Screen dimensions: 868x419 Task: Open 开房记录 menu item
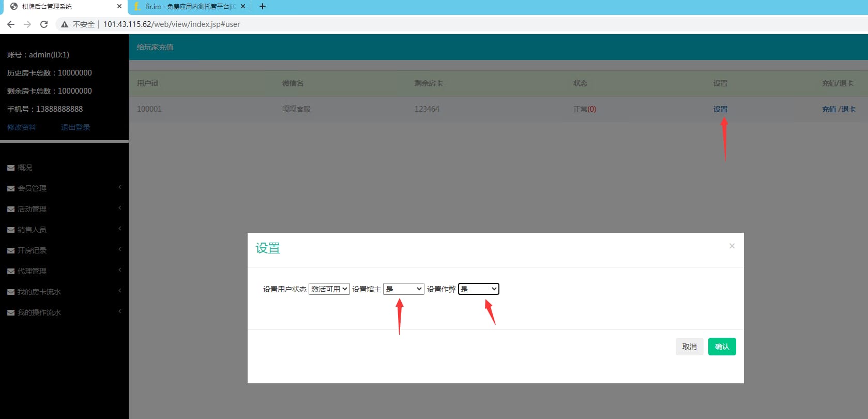pos(32,250)
